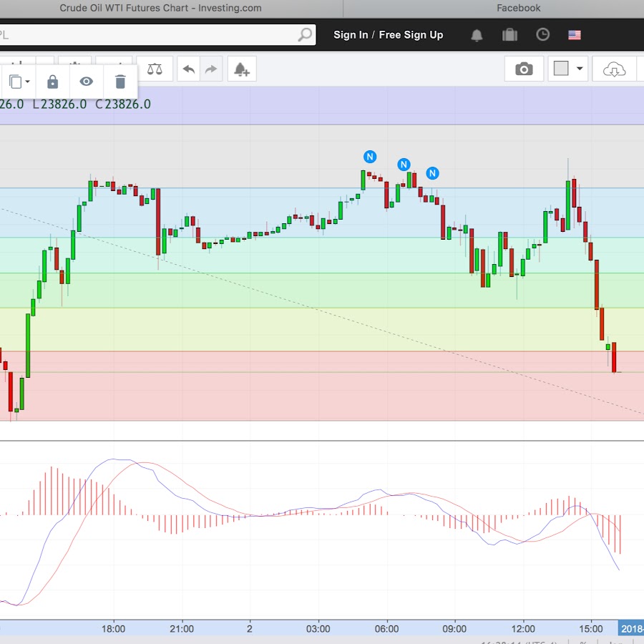Open the portfolio briefcase icon
The image size is (644, 644).
click(509, 34)
